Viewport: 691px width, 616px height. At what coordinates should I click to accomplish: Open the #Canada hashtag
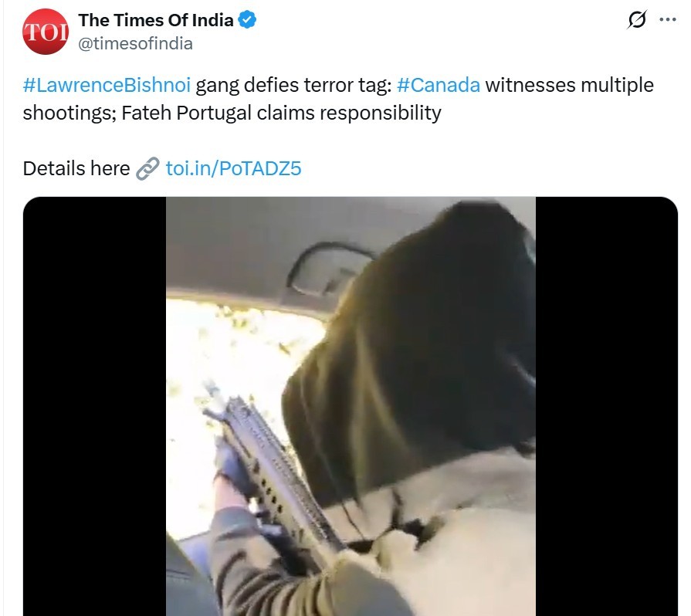[x=438, y=85]
